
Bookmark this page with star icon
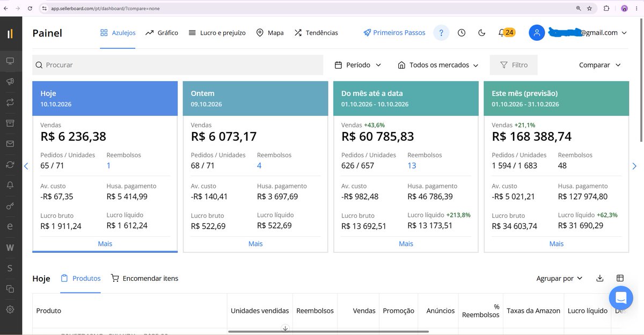pyautogui.click(x=590, y=9)
